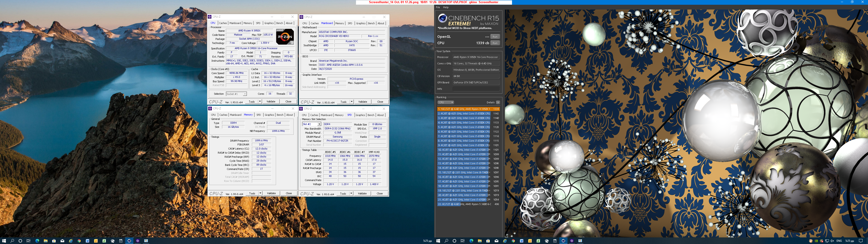Screen dimensions: 868x244
Task: Open the Slot #2 memory slot dropdown
Action: pos(311,124)
